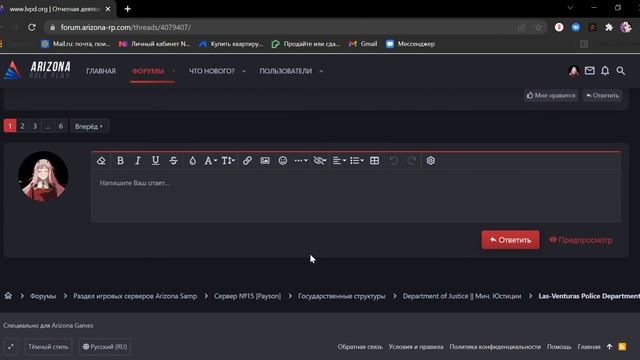Toggle page width with expand icon

click(x=11, y=347)
